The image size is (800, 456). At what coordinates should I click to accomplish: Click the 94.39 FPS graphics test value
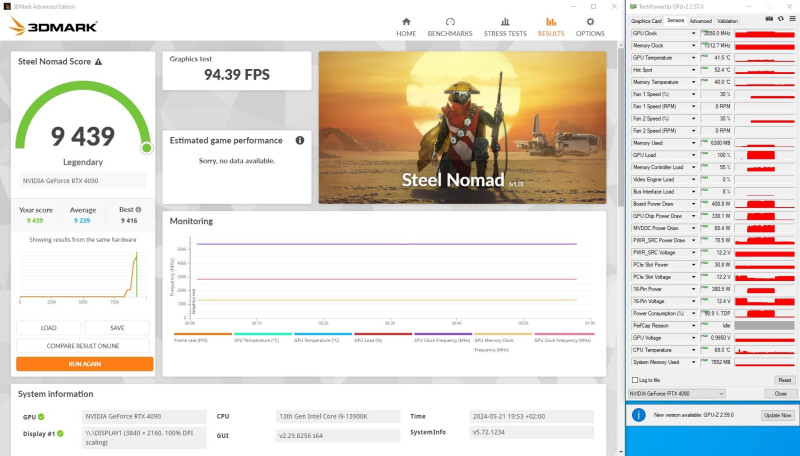[x=237, y=75]
